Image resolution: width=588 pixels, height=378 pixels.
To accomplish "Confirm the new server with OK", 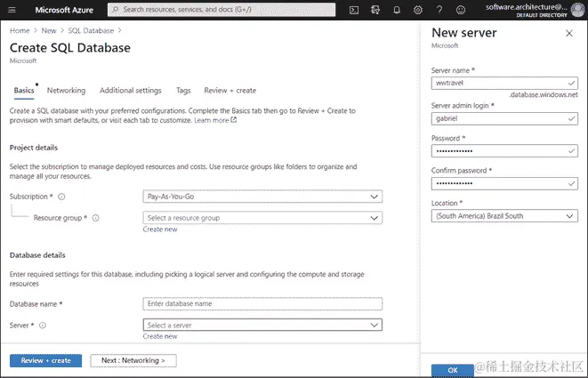I will pos(453,370).
